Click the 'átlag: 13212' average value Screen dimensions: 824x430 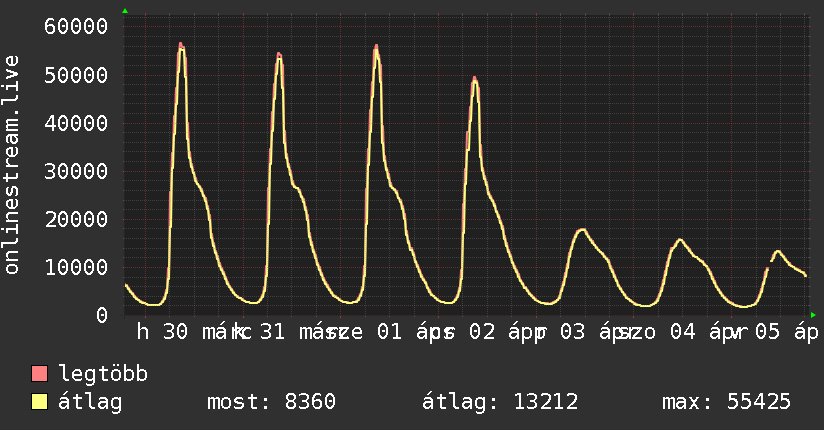[500, 402]
